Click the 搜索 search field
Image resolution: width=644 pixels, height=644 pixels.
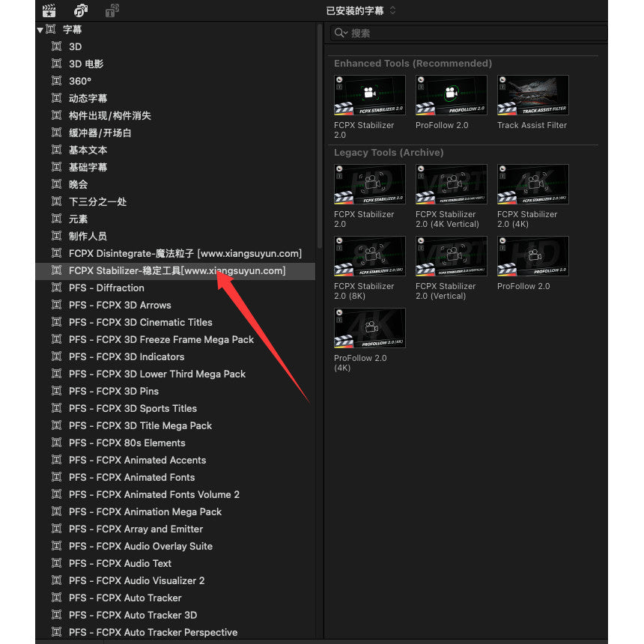469,33
